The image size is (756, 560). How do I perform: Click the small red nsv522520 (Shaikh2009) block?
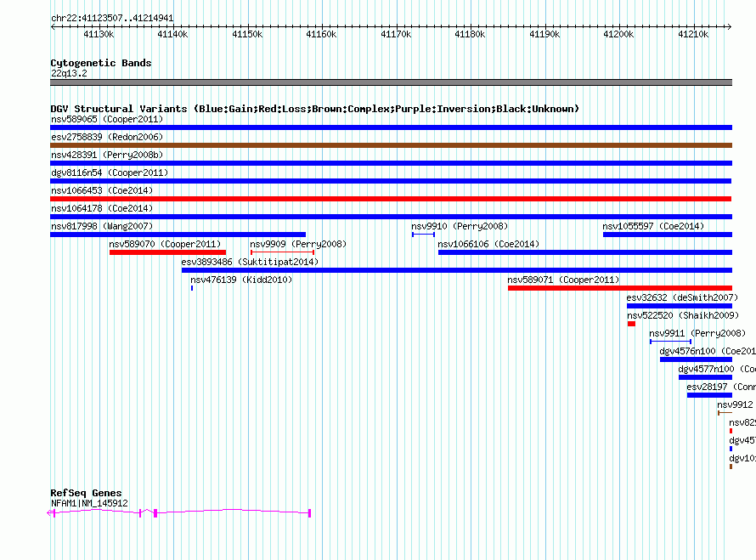[x=632, y=324]
